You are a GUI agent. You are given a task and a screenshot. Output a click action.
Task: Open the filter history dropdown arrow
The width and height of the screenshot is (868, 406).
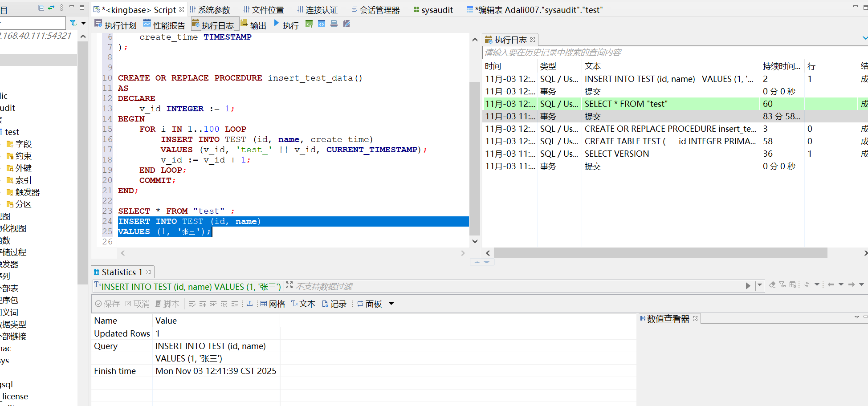pyautogui.click(x=760, y=285)
